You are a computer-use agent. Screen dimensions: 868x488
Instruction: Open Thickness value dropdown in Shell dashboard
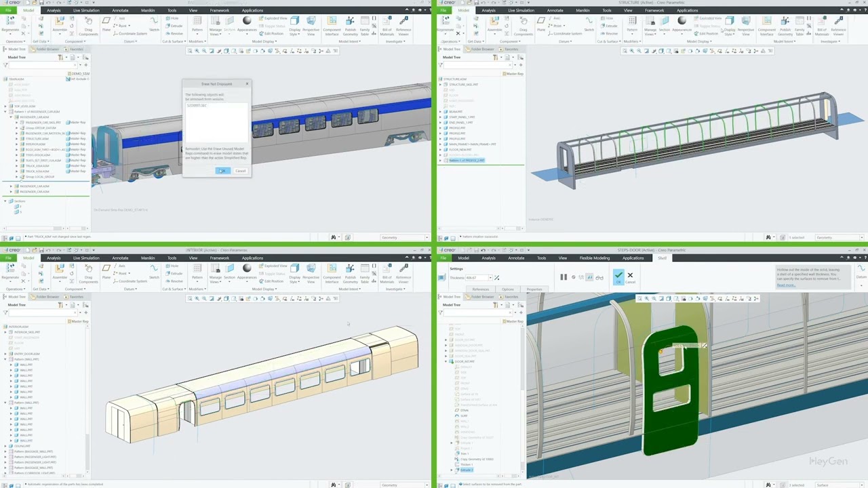coord(490,278)
